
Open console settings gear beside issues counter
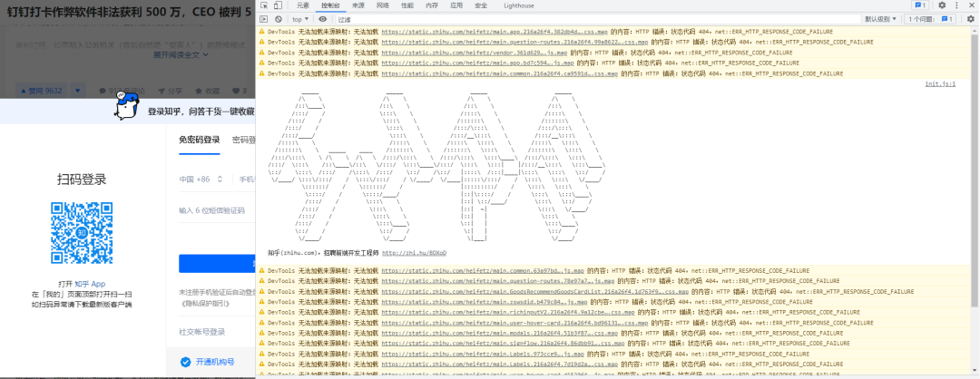[971, 19]
